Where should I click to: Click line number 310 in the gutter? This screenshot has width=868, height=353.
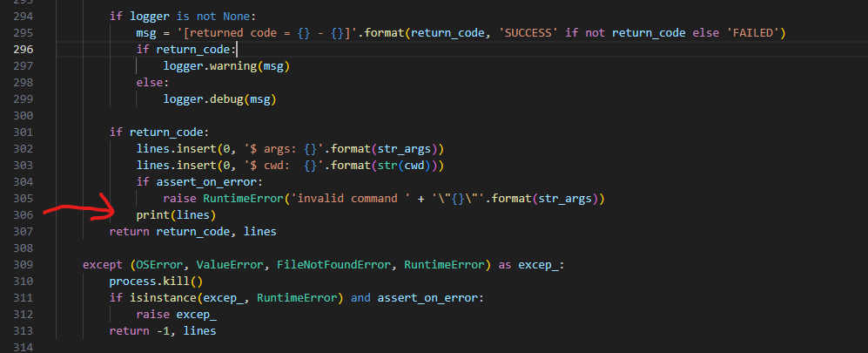[24, 282]
